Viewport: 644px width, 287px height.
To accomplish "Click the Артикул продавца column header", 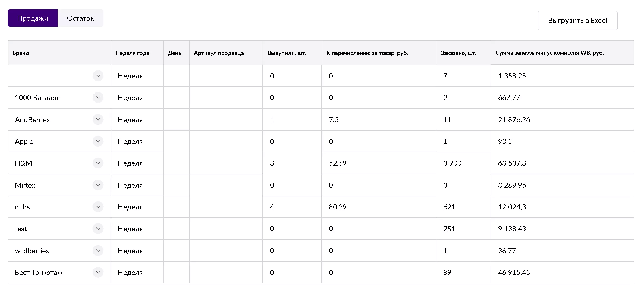I will (x=219, y=53).
